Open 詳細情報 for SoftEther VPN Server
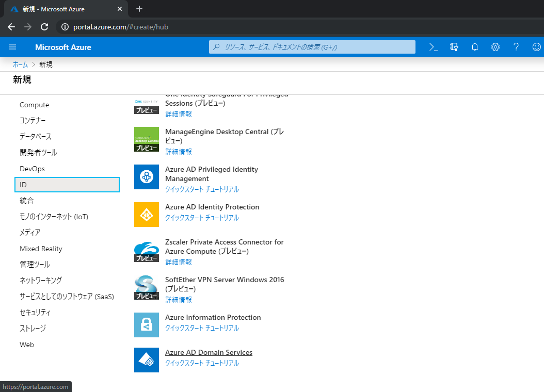544x392 pixels. (x=179, y=300)
